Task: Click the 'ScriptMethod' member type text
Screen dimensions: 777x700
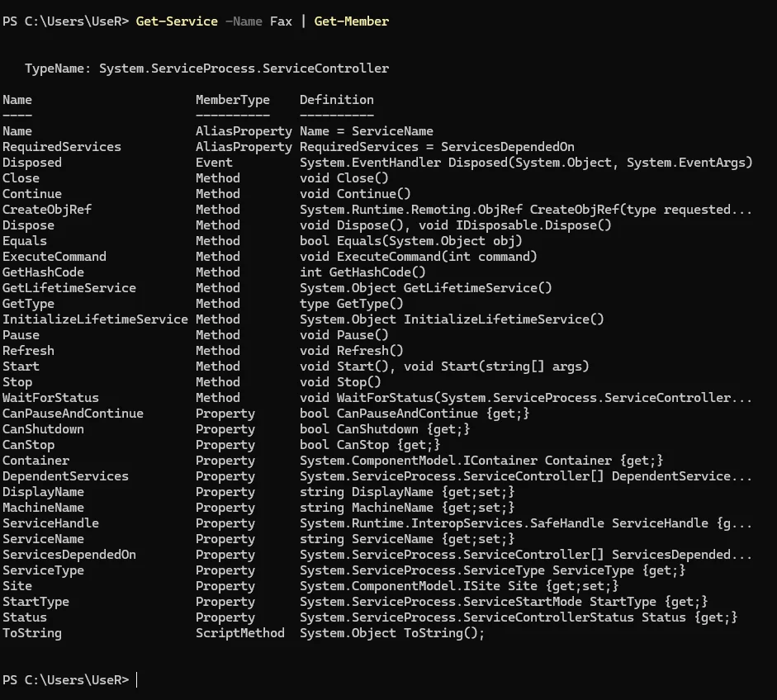Action: (x=240, y=633)
